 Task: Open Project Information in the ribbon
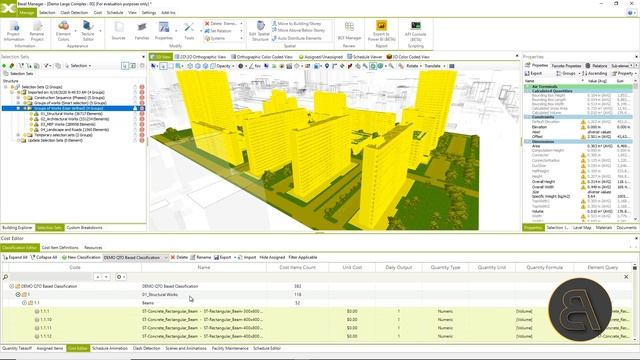click(x=14, y=31)
